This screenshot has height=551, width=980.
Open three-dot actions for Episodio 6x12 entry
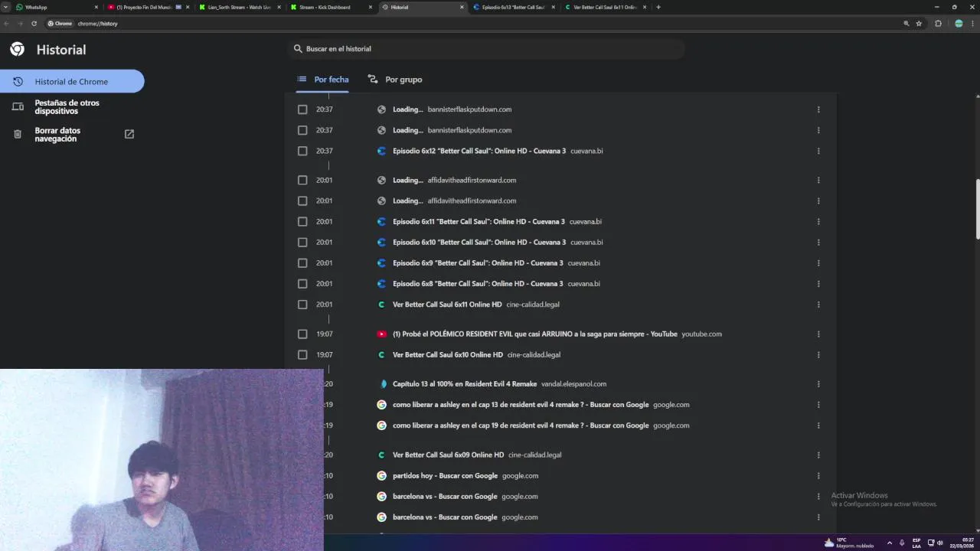[x=818, y=151]
